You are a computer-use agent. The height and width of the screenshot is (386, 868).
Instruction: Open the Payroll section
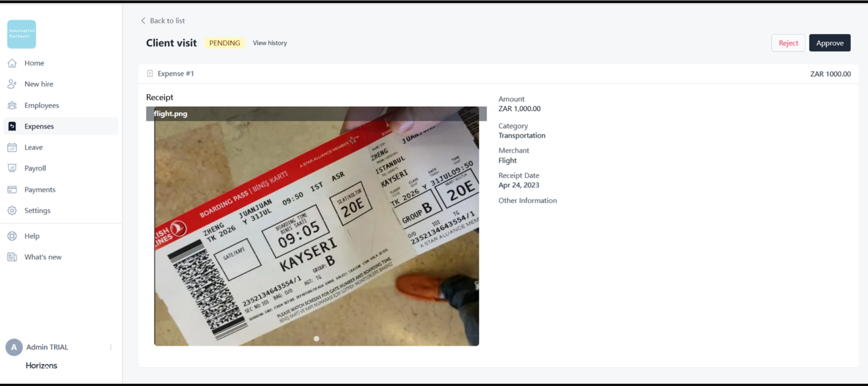(x=61, y=168)
